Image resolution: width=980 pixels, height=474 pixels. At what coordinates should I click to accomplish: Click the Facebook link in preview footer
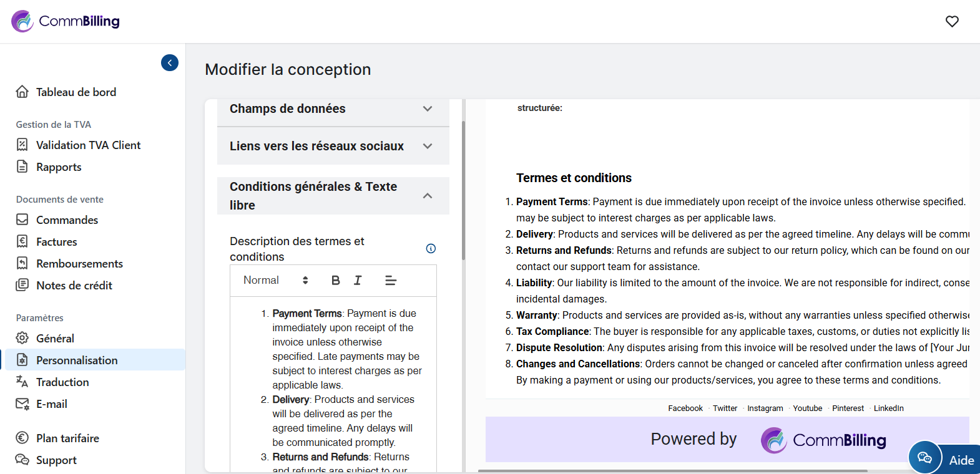tap(685, 409)
